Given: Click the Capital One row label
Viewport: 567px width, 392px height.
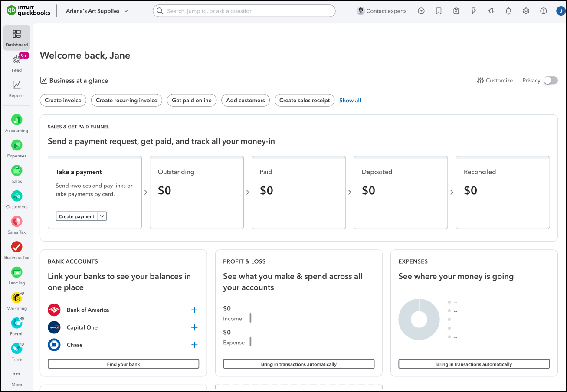Looking at the screenshot, I should point(82,327).
